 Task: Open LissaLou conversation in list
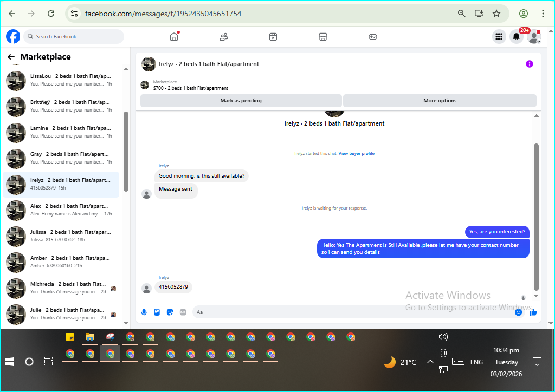[61, 80]
